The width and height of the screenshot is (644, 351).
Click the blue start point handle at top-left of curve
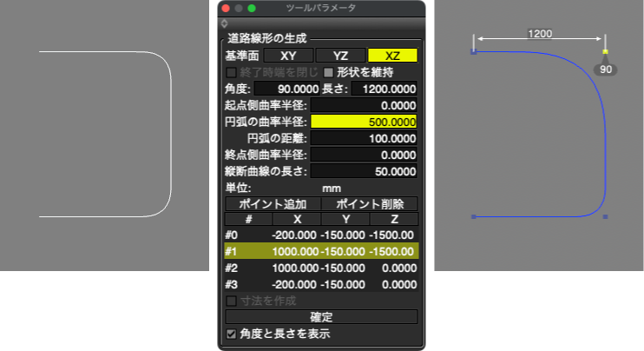[x=474, y=52]
